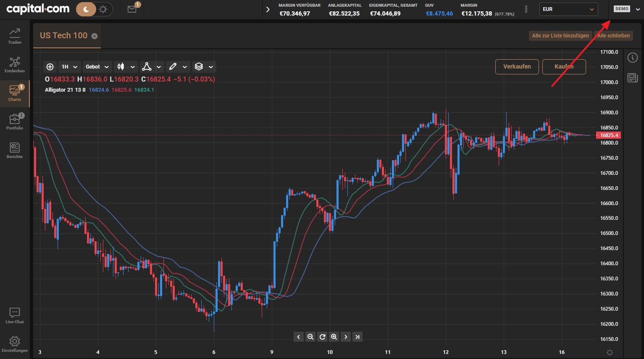Viewport: 644px width, 359px height.
Task: Open the Traden sidebar section
Action: (x=15, y=36)
